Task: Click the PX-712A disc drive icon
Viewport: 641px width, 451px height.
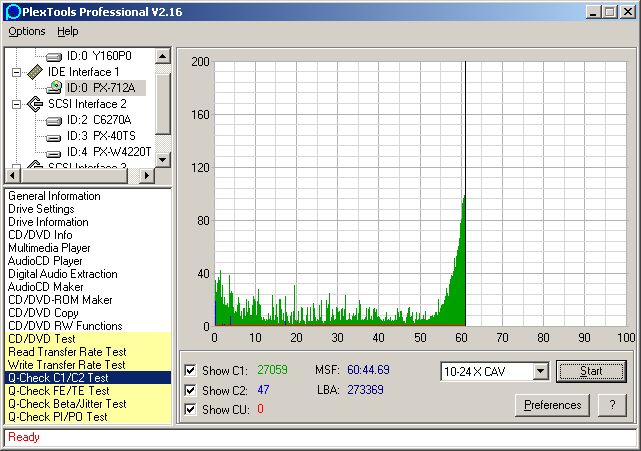Action: click(x=54, y=88)
